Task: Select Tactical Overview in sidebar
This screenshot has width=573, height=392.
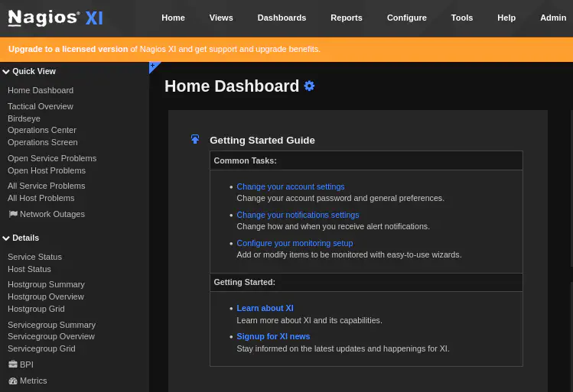Action: click(x=41, y=106)
